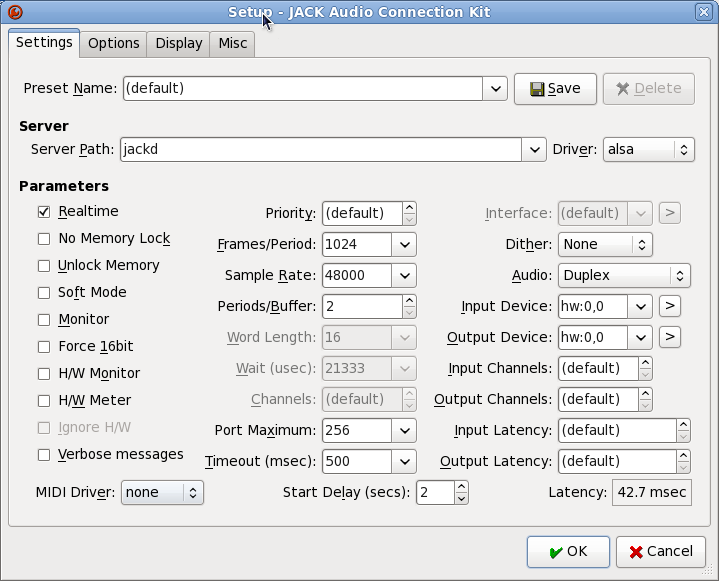Click the Start Delay field
Screen dimensions: 719x581
coord(436,492)
